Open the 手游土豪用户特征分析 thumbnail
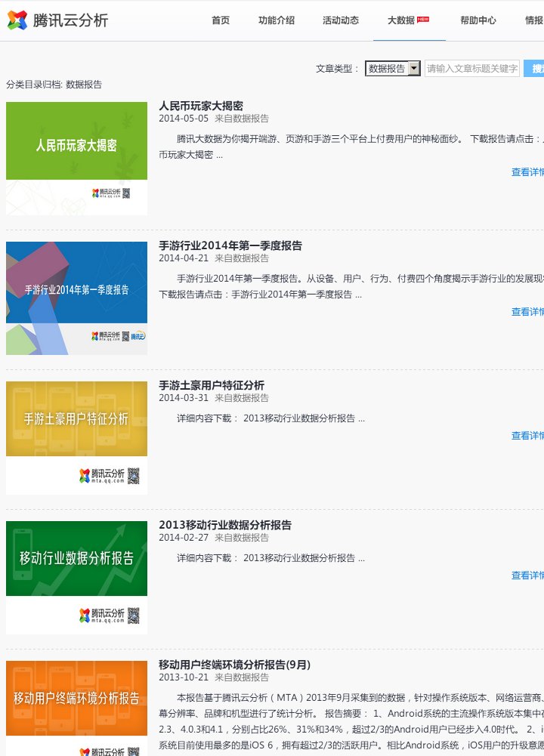544x756 pixels. 76,438
